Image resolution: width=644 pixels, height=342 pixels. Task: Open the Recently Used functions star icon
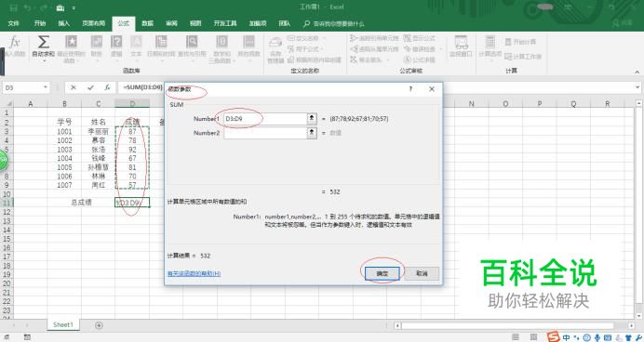pyautogui.click(x=71, y=42)
